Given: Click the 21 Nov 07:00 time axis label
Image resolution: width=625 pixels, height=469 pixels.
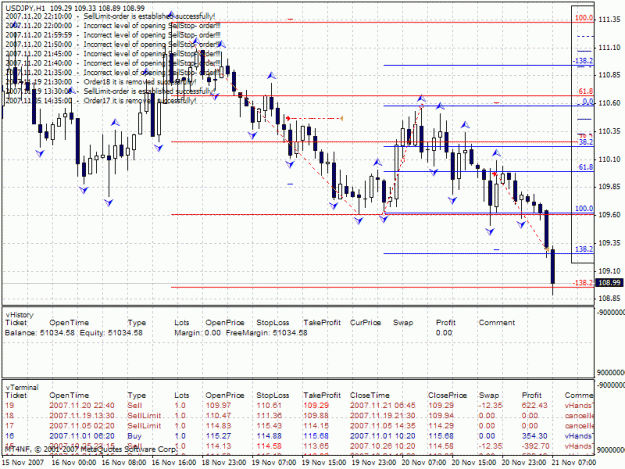Looking at the screenshot, I should pos(574,463).
